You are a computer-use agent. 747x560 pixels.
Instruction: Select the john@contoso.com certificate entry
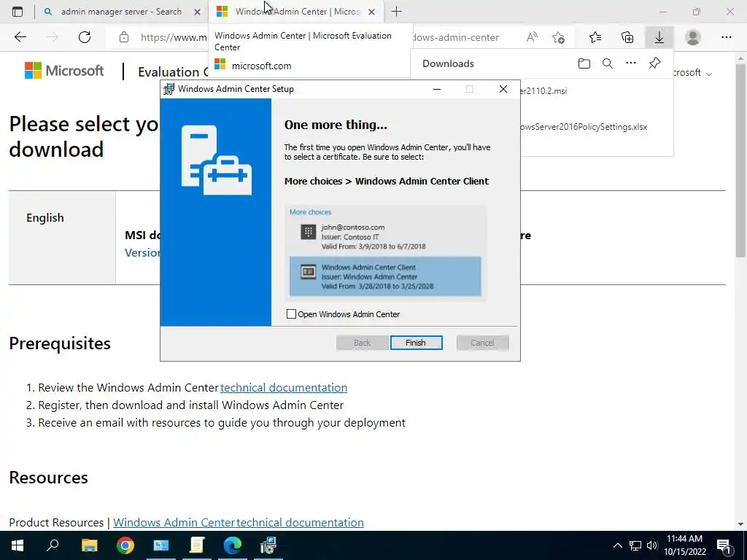point(385,237)
